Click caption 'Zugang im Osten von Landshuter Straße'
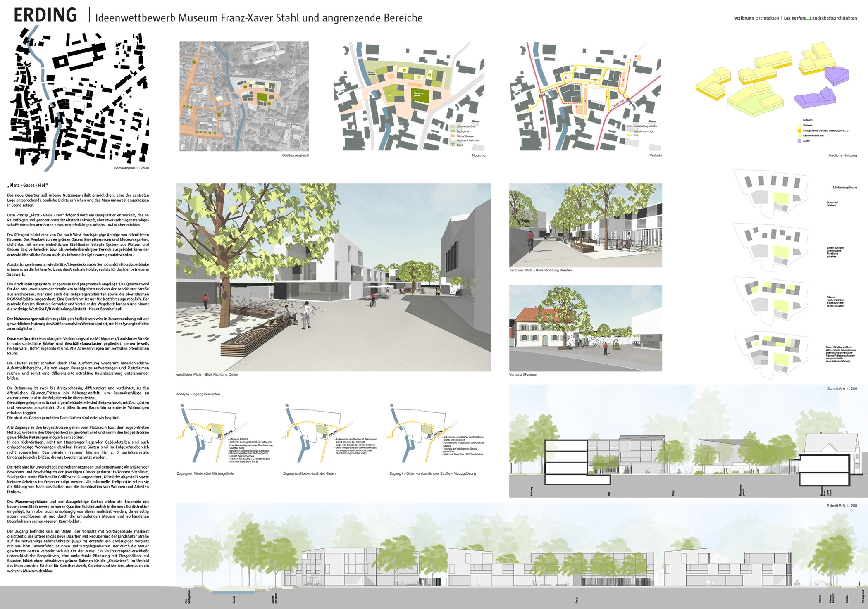 click(x=433, y=473)
